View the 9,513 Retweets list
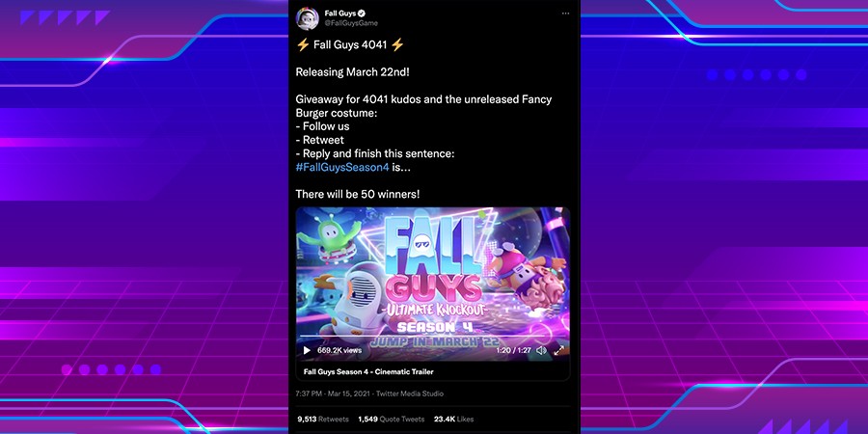This screenshot has width=868, height=434. point(323,420)
